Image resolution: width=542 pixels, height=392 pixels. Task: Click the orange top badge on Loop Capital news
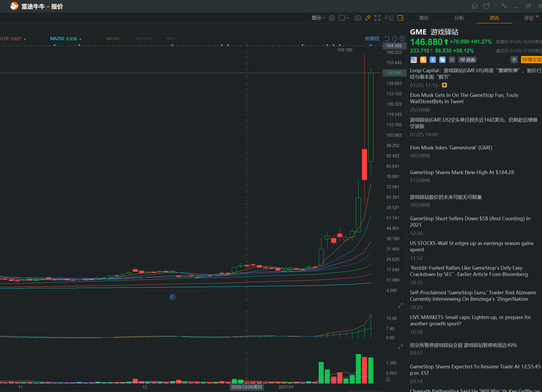[x=444, y=85]
